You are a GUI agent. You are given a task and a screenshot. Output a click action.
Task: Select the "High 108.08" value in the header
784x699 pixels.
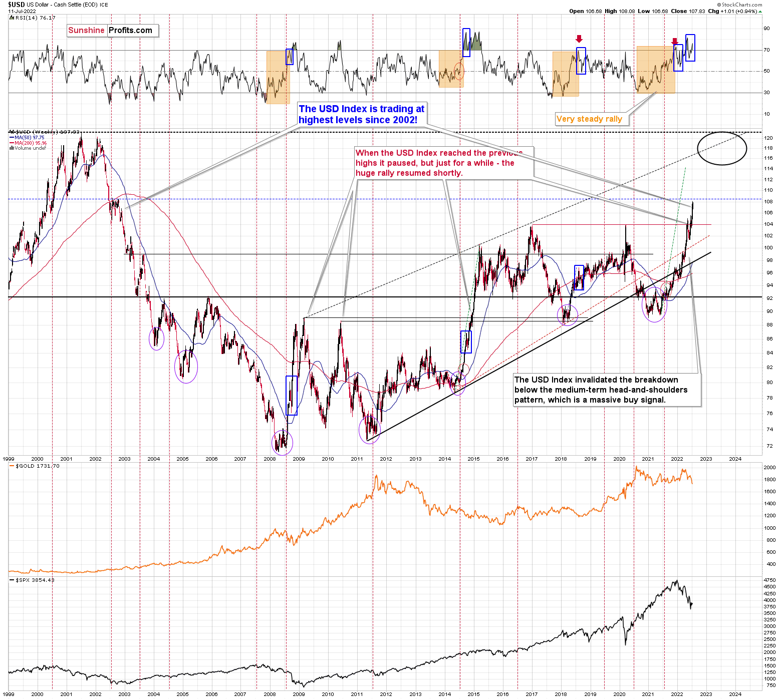coord(620,11)
